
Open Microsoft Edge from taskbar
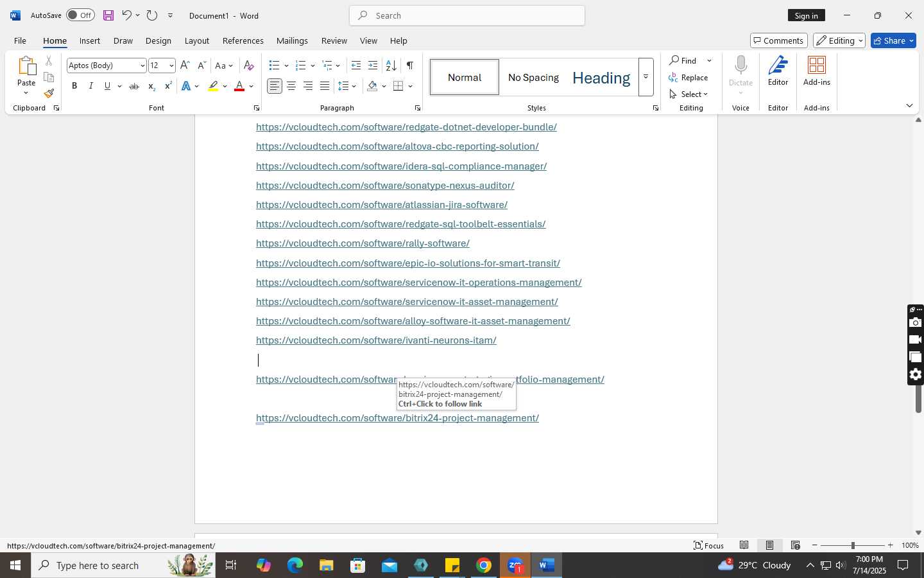(295, 565)
